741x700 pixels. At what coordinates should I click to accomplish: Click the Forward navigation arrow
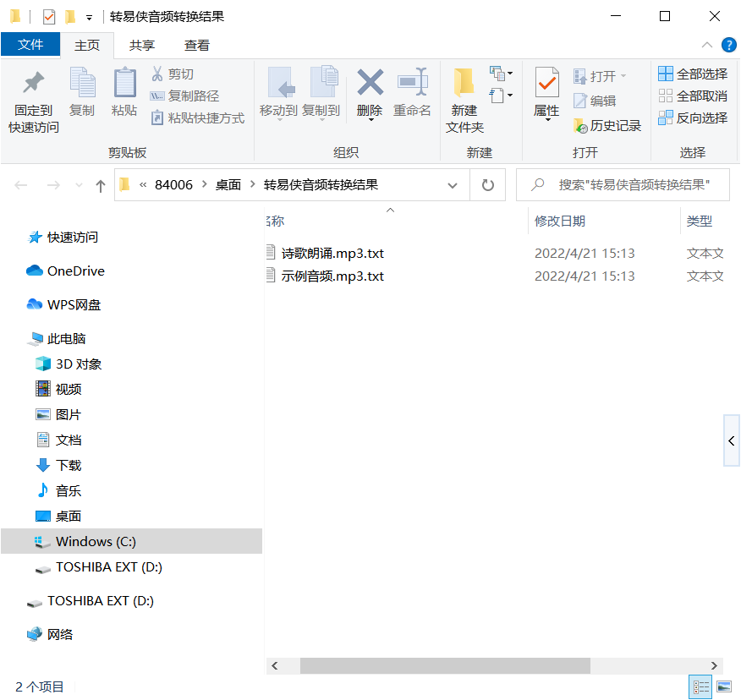(x=53, y=185)
